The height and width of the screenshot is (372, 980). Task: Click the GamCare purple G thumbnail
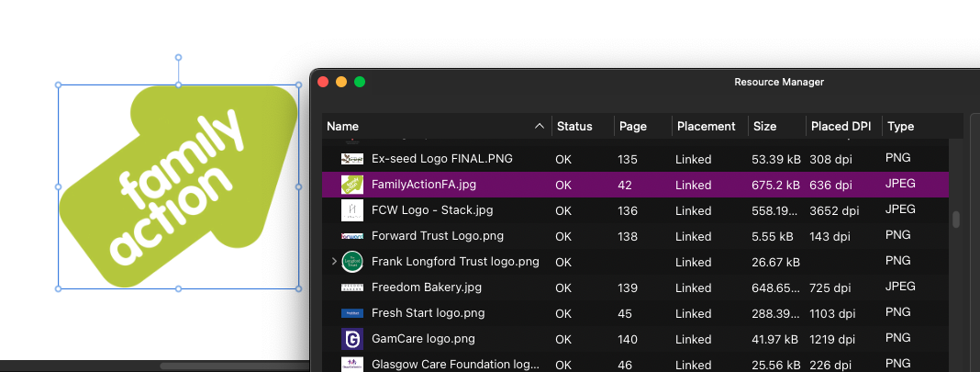coord(352,339)
